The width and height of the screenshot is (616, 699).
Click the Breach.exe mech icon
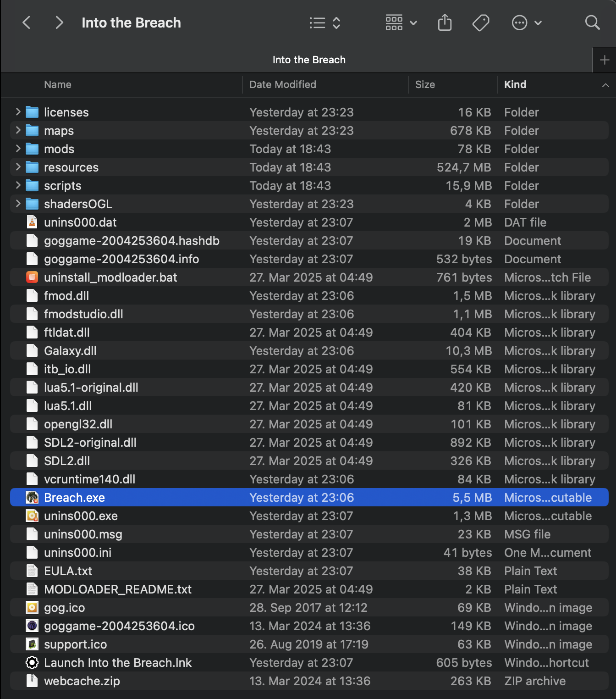pyautogui.click(x=32, y=497)
